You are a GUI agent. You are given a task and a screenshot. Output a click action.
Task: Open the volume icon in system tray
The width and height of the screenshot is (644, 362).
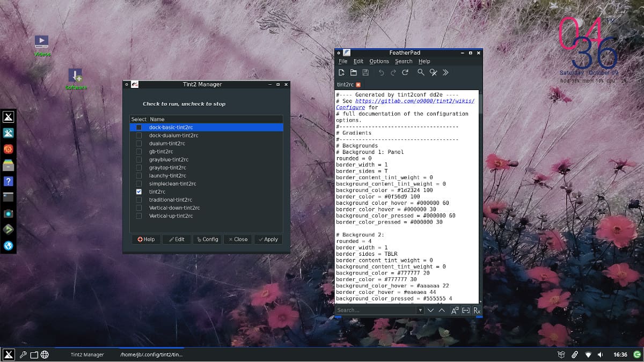pos(601,354)
